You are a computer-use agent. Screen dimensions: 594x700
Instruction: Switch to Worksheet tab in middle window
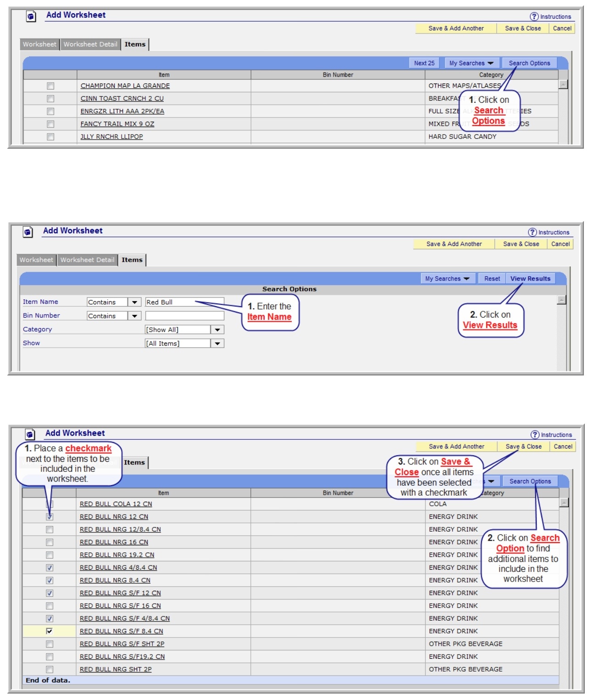(x=36, y=260)
